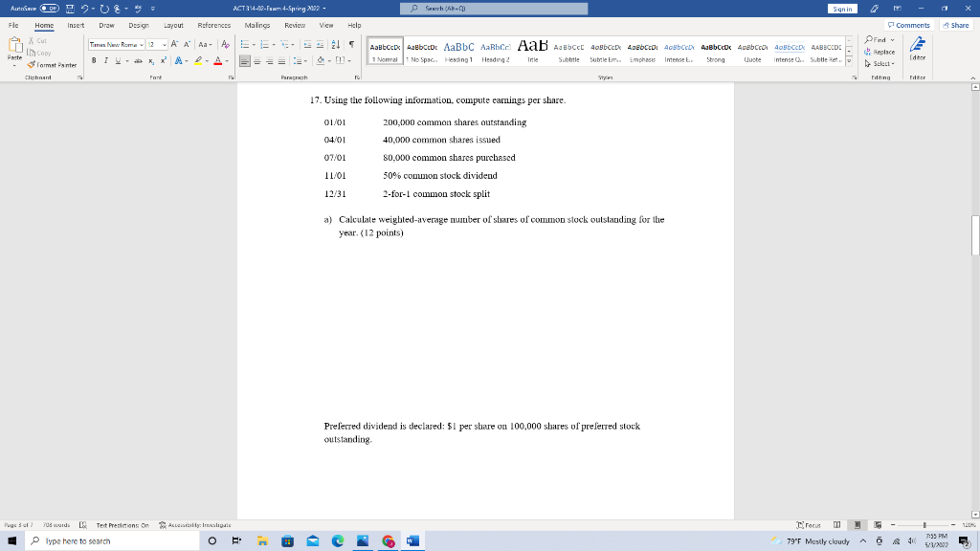Open Microsoft Edge from the taskbar

[x=338, y=541]
